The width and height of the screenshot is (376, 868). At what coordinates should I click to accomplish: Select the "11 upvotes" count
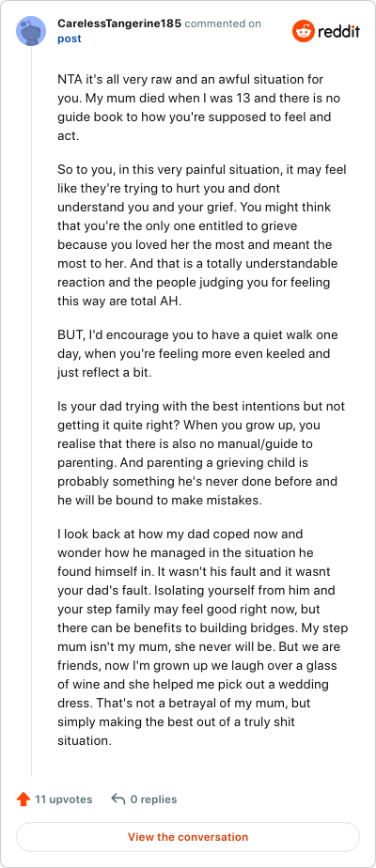pos(64,799)
